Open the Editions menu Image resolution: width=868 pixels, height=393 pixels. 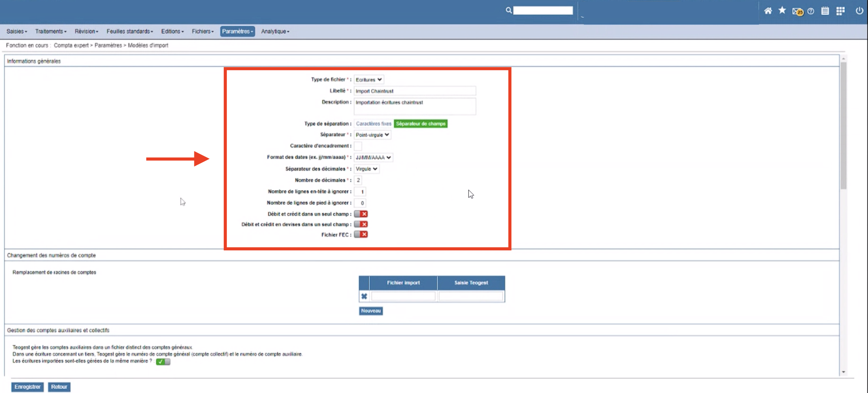(172, 31)
